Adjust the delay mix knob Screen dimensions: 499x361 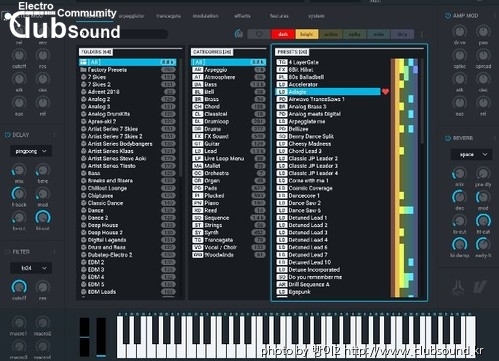click(x=19, y=170)
